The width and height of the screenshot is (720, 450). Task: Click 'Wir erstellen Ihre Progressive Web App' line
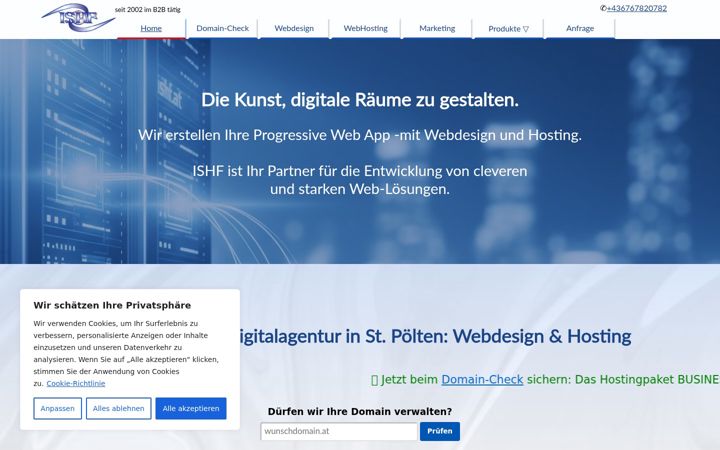(360, 135)
